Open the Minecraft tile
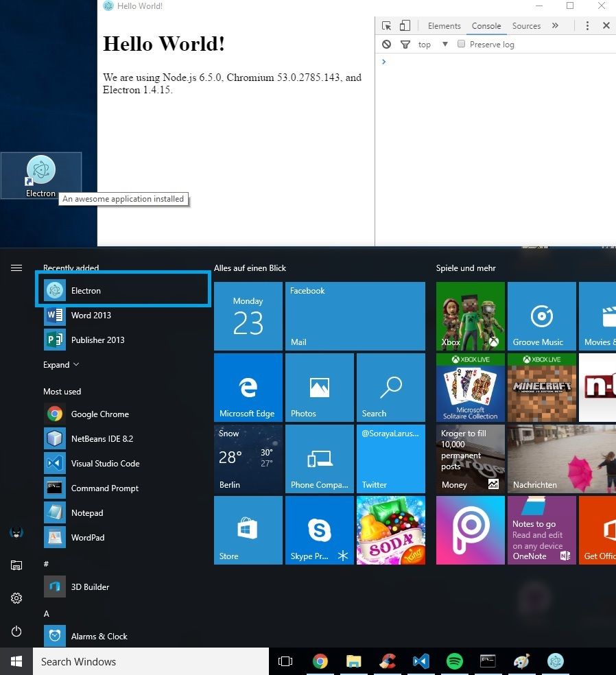The image size is (616, 675). (541, 388)
